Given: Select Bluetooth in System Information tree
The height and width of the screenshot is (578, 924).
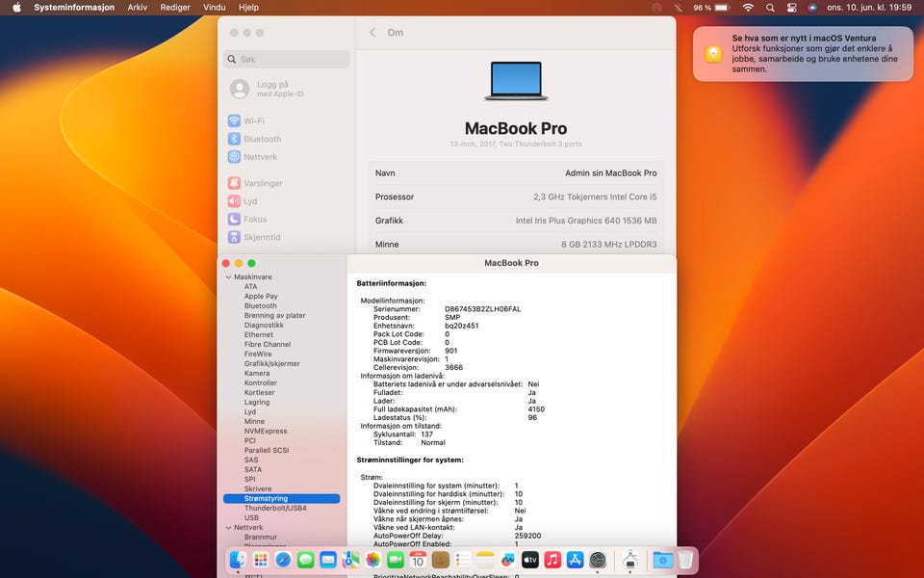Looking at the screenshot, I should (261, 306).
